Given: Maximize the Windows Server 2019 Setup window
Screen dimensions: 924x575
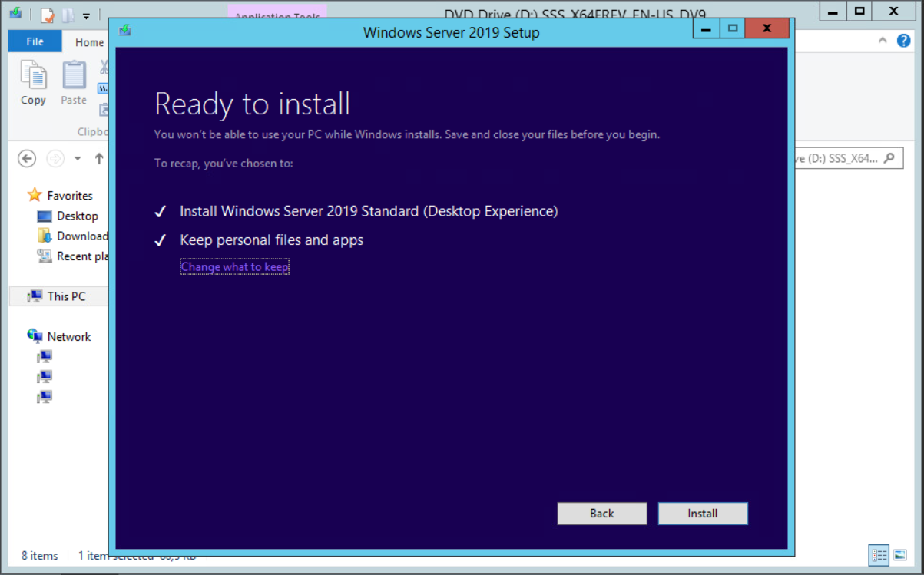Looking at the screenshot, I should 731,29.
